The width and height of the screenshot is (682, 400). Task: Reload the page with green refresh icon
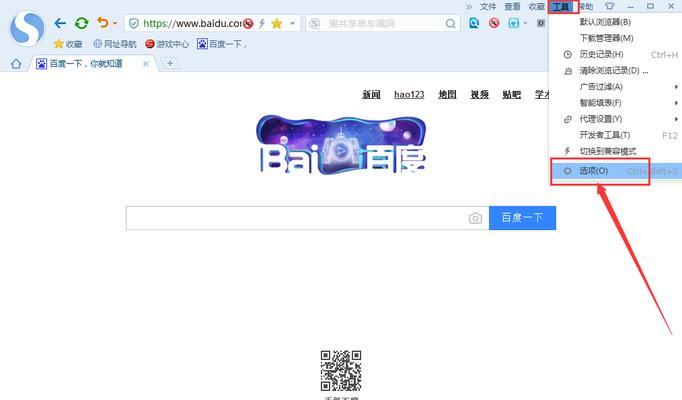click(x=81, y=23)
